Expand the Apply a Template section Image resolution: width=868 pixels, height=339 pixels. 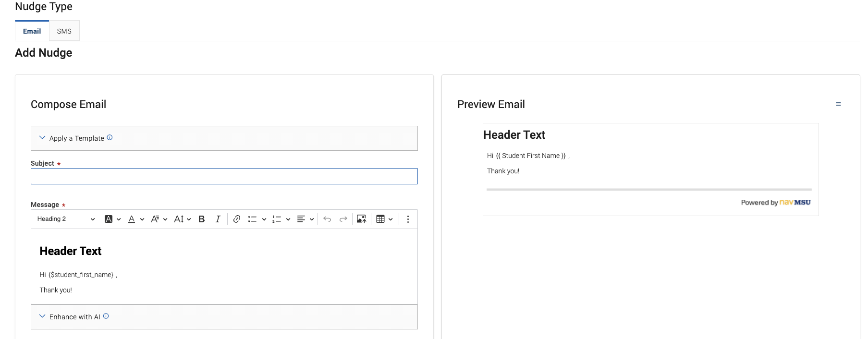224,138
